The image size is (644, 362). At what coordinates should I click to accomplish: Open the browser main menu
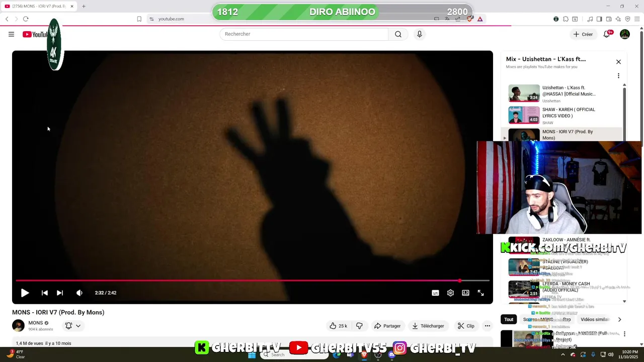point(637,19)
